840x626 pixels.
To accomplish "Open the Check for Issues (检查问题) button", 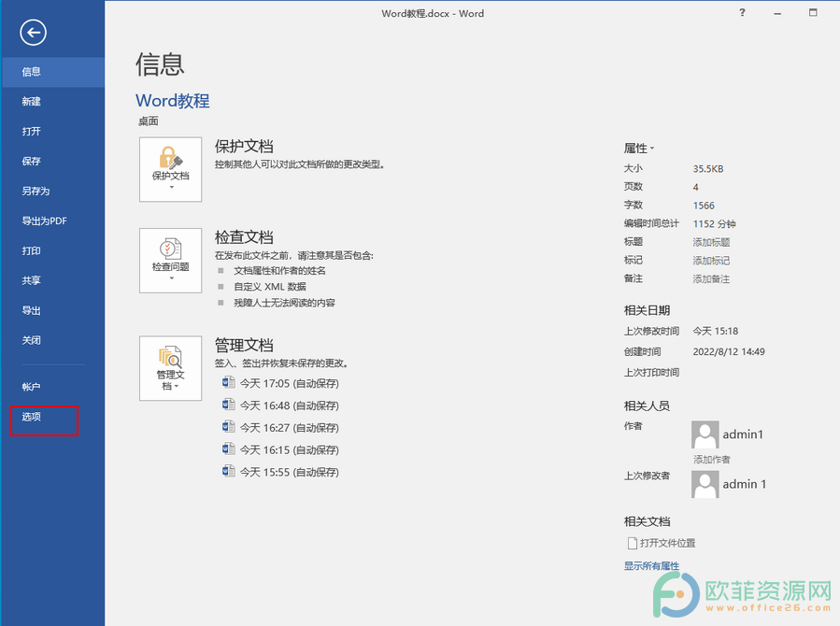I will (x=170, y=261).
